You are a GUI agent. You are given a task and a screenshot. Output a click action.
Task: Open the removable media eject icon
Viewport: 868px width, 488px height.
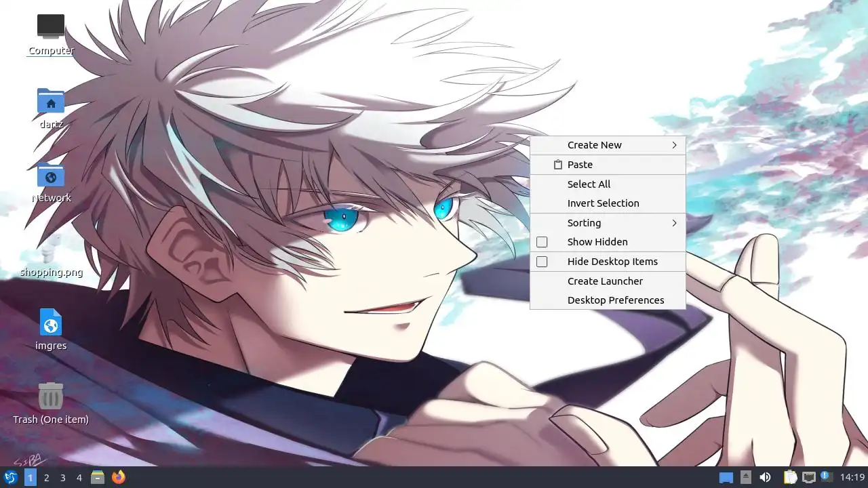(x=745, y=477)
